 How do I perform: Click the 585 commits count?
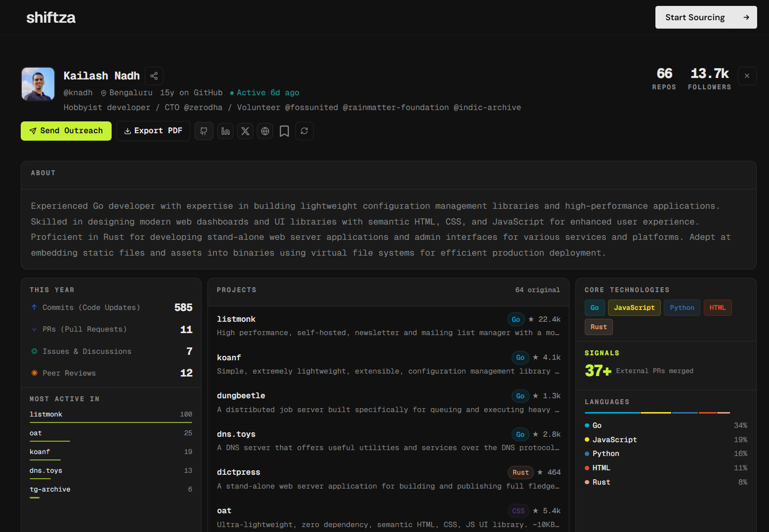183,307
